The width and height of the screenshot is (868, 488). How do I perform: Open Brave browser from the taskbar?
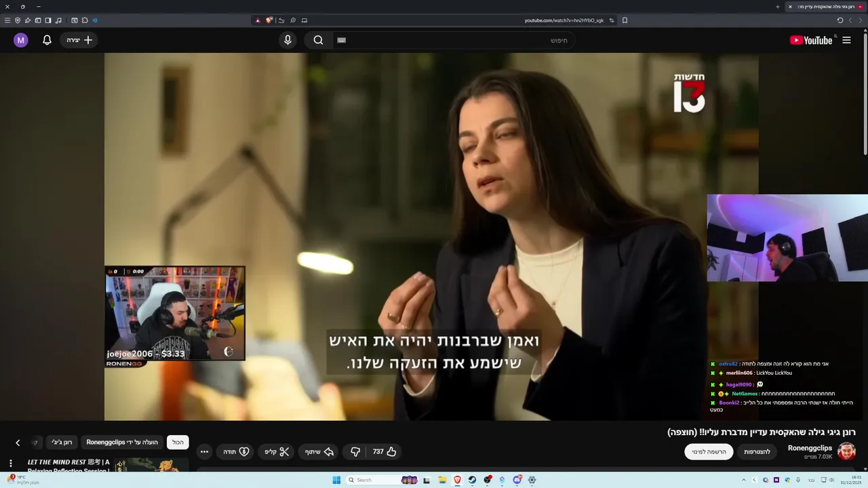(457, 480)
